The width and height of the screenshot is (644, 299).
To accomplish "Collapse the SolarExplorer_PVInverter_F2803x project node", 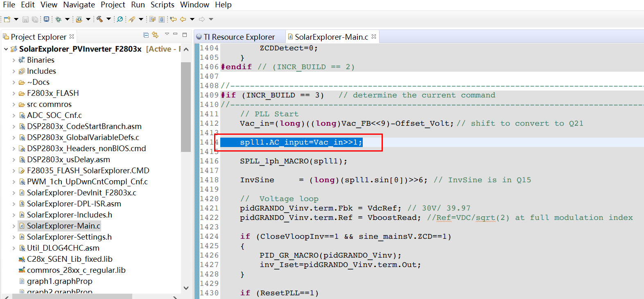I will (x=6, y=49).
